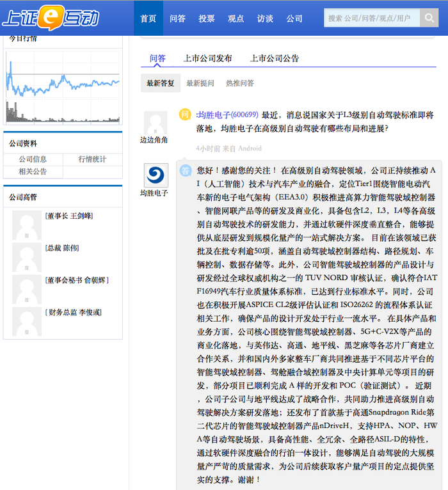The image size is (448, 490).
Task: Click the avatar of user 边边角角
Action: 156,123
